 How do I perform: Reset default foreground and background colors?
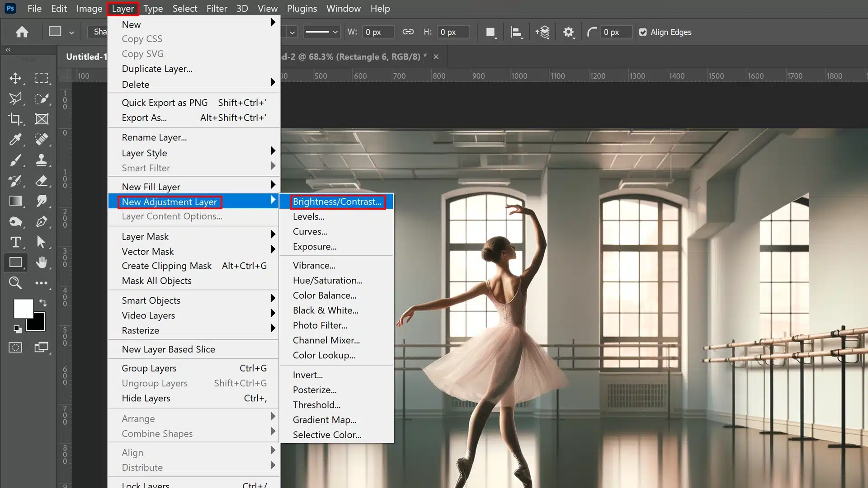click(17, 329)
